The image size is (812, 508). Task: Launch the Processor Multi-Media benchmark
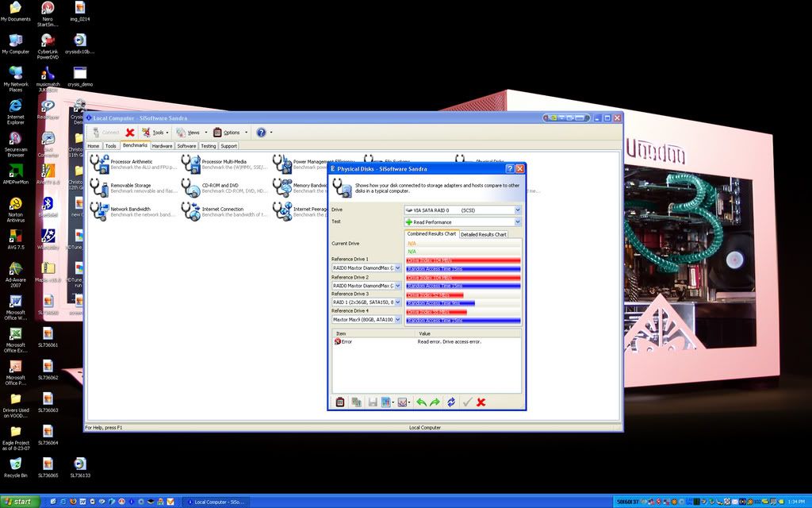pyautogui.click(x=190, y=164)
